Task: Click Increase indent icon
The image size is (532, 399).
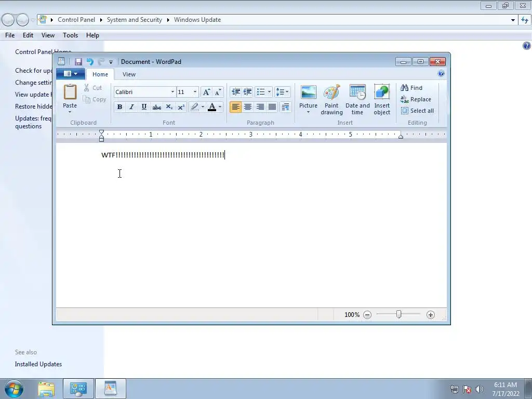Action: click(x=248, y=92)
